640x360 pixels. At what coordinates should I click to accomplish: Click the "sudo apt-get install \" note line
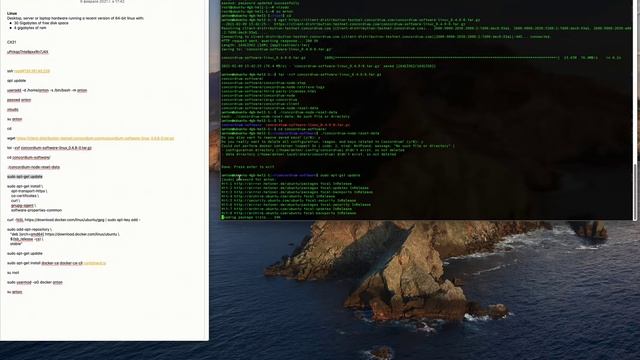(x=25, y=187)
